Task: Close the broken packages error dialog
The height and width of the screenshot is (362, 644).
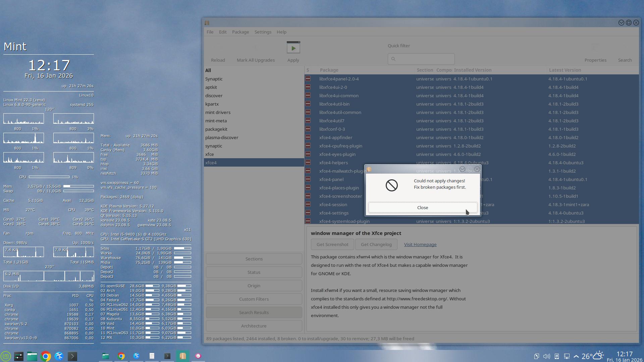Action: tap(422, 207)
